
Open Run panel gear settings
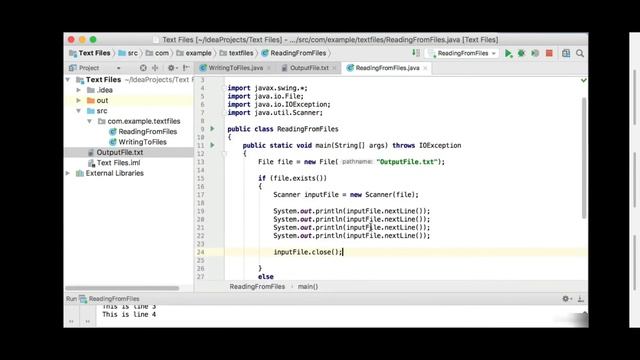point(567,299)
